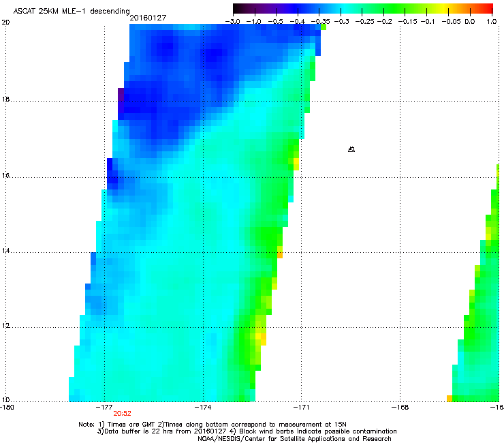
Task: Click the NOAA/NESDIS credit line
Action: pyautogui.click(x=294, y=439)
